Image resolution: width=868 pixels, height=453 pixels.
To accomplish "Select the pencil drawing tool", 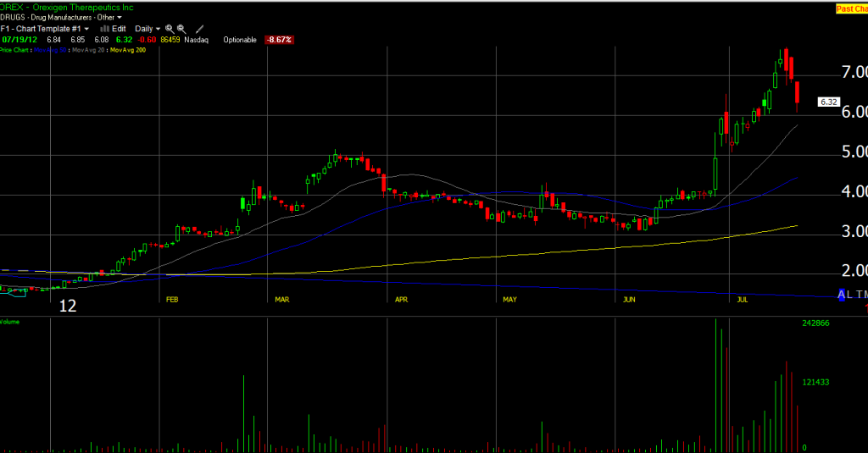I will (x=199, y=28).
